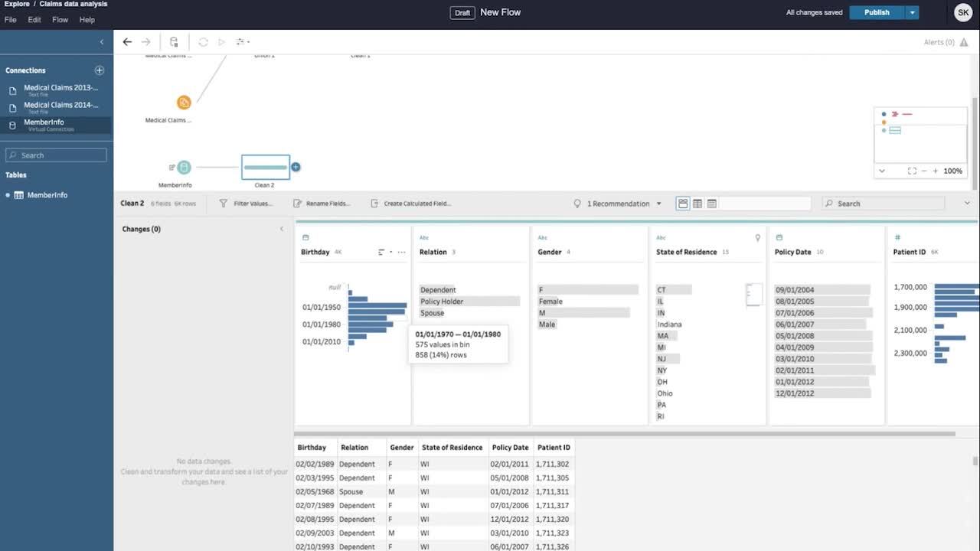Select the Policy Holder value in Relation
Viewport: 980px width, 551px height.
pos(469,302)
